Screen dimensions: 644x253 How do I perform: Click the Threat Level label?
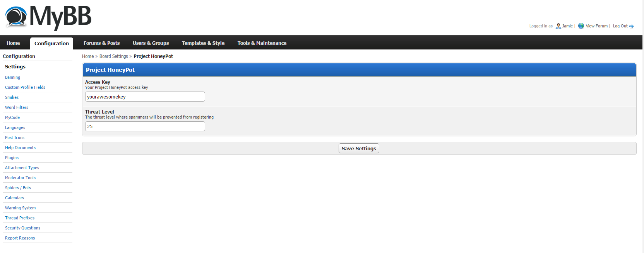click(x=99, y=112)
